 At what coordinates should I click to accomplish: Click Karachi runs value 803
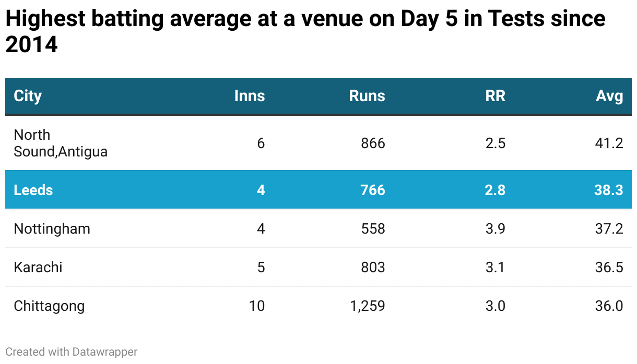click(x=373, y=267)
